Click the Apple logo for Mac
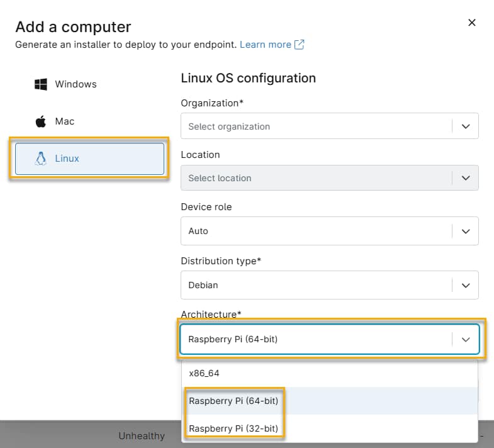This screenshot has width=494, height=448. coord(41,121)
